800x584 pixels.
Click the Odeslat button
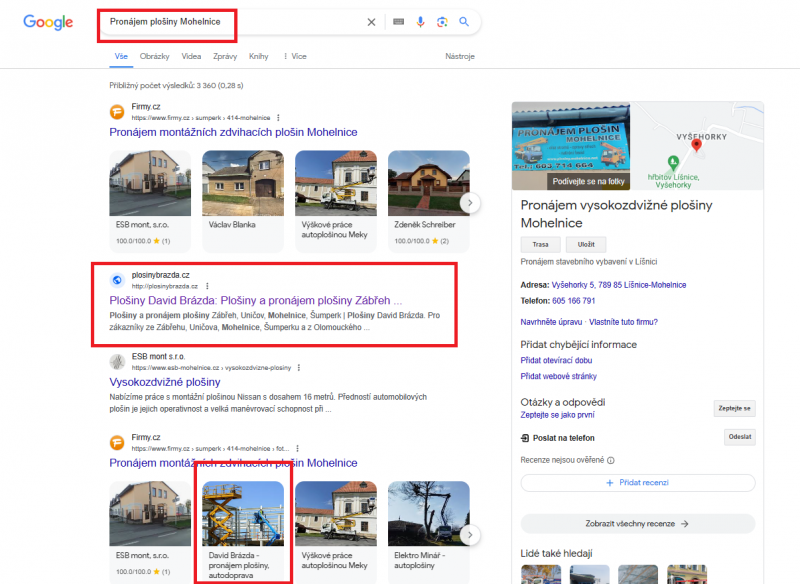740,437
